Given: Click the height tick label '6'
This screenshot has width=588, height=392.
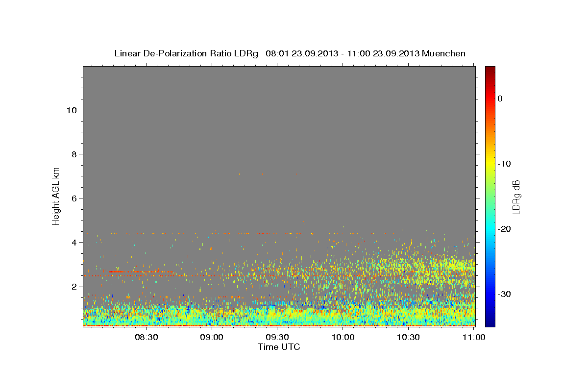Looking at the screenshot, I should 74,198.
